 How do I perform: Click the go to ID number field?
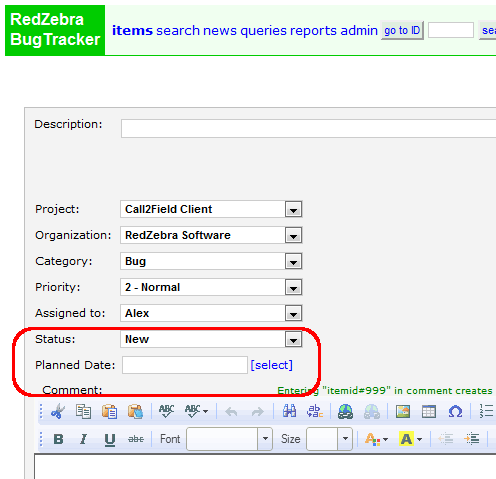[451, 30]
